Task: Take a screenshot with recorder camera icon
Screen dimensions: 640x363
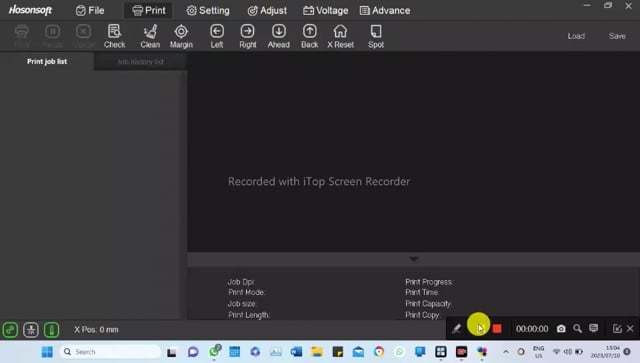Action: click(561, 329)
